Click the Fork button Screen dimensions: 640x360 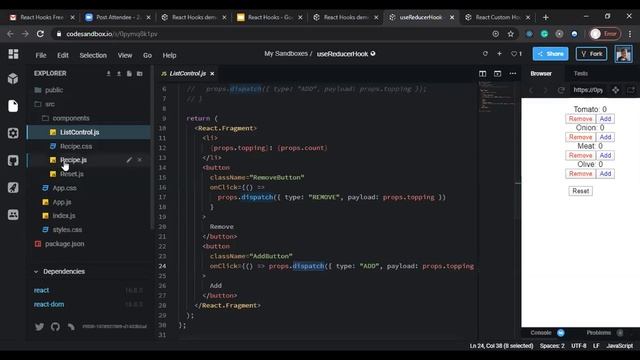coord(591,53)
